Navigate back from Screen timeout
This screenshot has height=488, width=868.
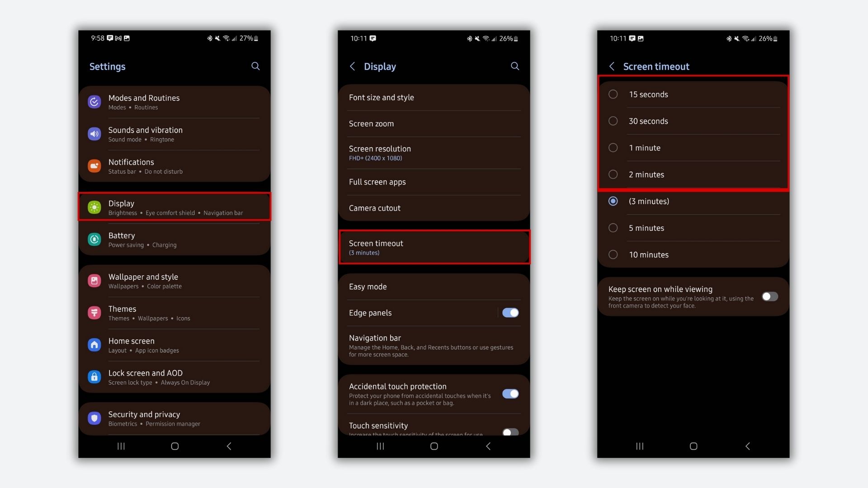612,66
